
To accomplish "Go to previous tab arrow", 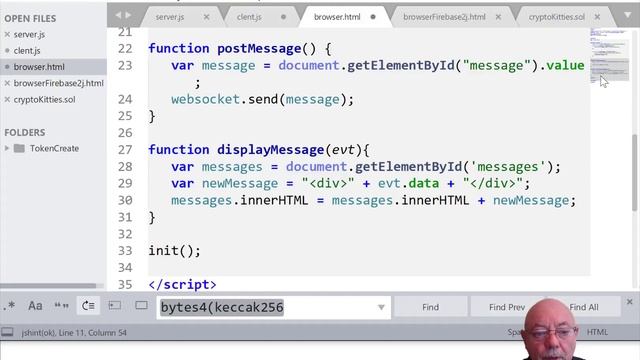I will coord(118,15).
